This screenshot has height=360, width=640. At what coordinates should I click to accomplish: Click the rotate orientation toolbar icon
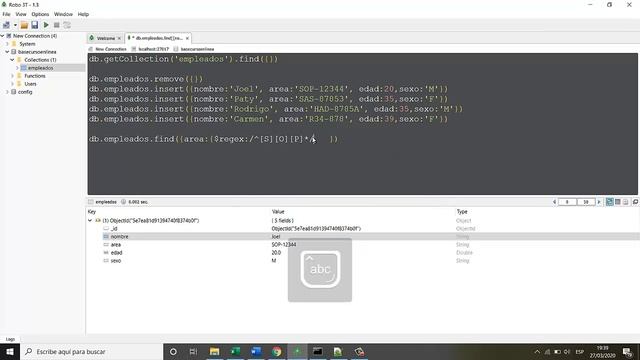point(67,25)
